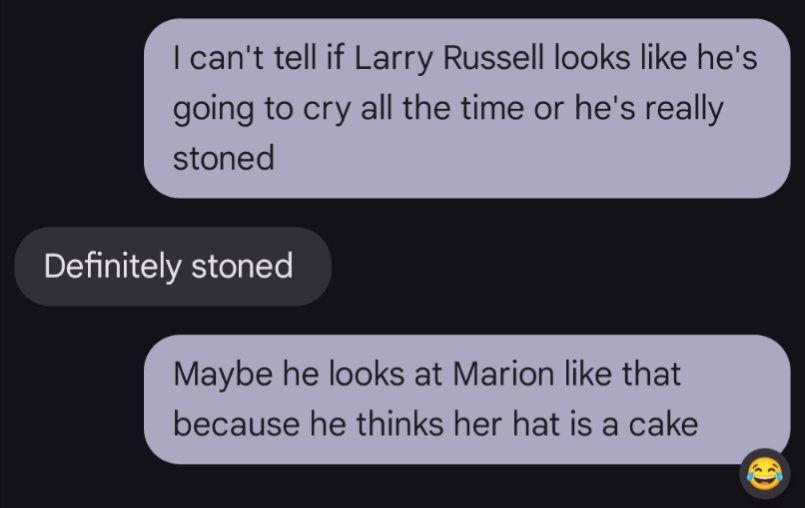
Task: Click the word 'Maybe' in last message
Action: point(223,374)
